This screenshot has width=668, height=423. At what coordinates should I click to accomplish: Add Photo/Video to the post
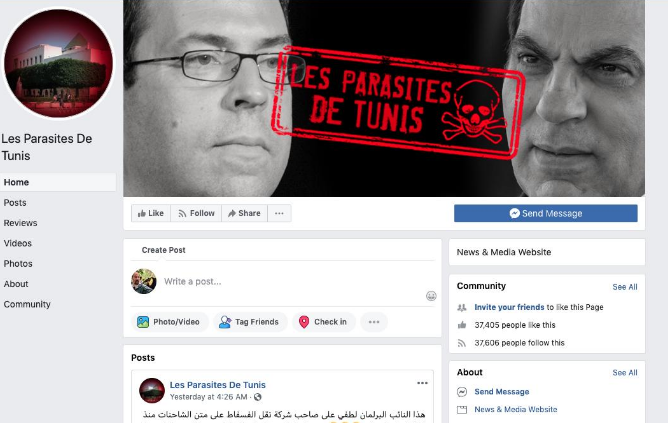pyautogui.click(x=169, y=322)
